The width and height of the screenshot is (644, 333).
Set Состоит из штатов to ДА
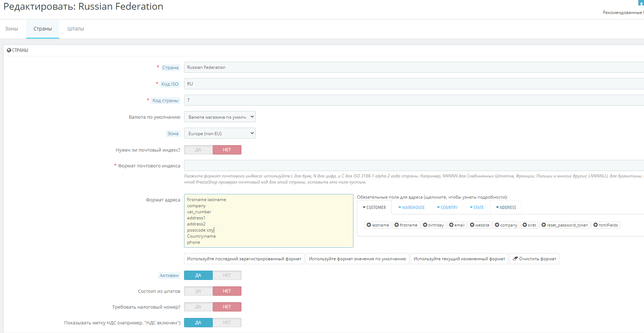tap(198, 291)
